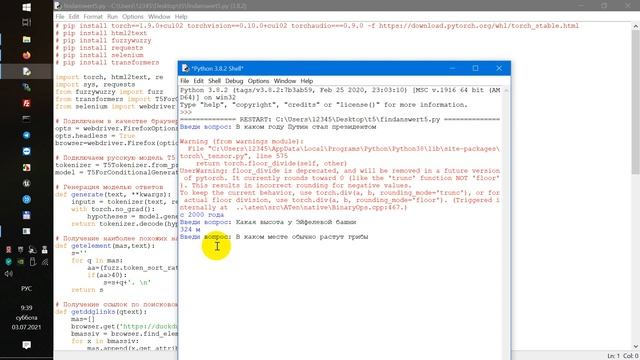Click the NVIDIA green tray icon
Viewport: 640px width, 360px height.
20,262
